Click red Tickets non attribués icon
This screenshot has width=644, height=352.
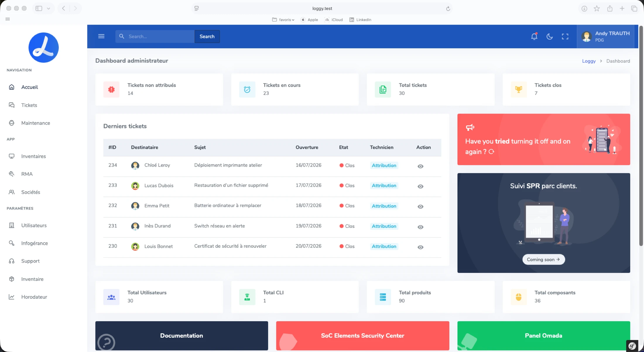click(x=111, y=89)
